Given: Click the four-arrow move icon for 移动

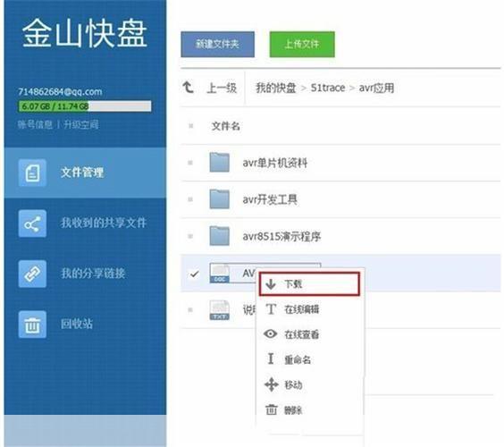Looking at the screenshot, I should [x=272, y=384].
